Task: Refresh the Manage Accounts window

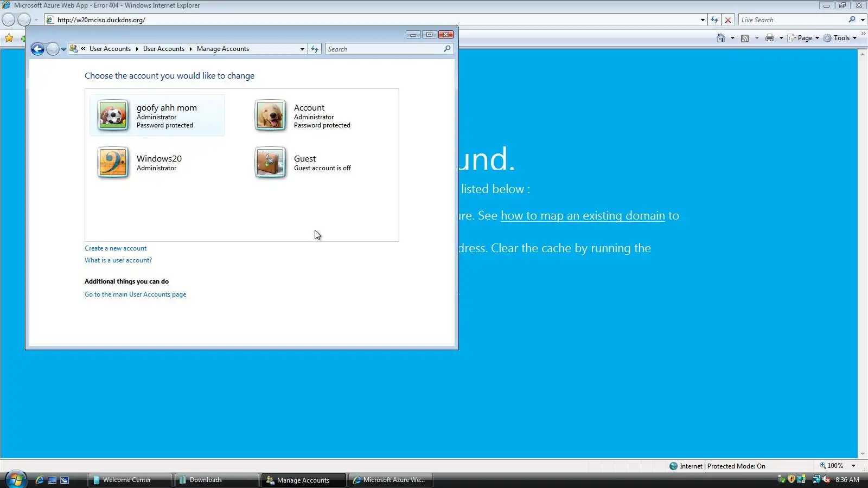Action: click(x=315, y=49)
